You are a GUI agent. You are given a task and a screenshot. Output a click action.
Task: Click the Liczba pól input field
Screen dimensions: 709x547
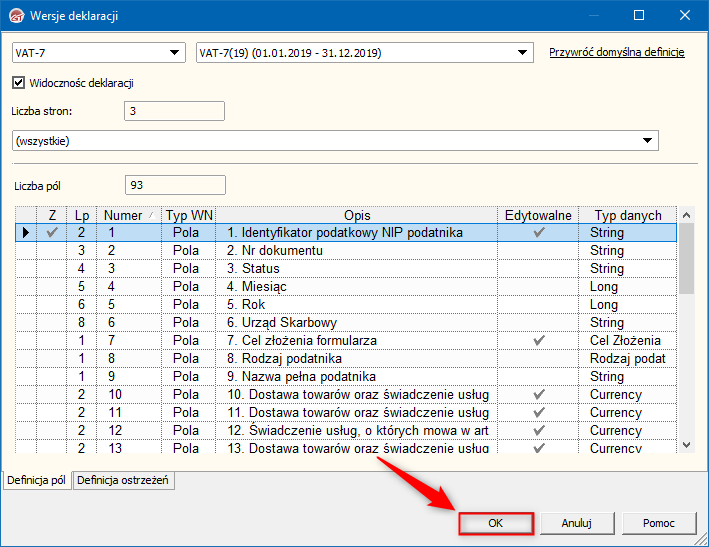click(174, 185)
